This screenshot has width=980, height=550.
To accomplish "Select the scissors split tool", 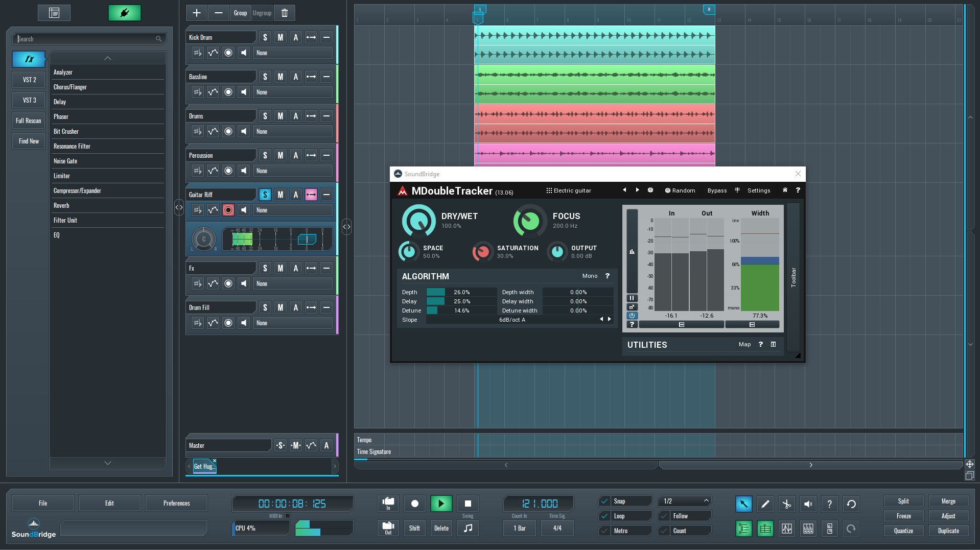I will click(786, 504).
